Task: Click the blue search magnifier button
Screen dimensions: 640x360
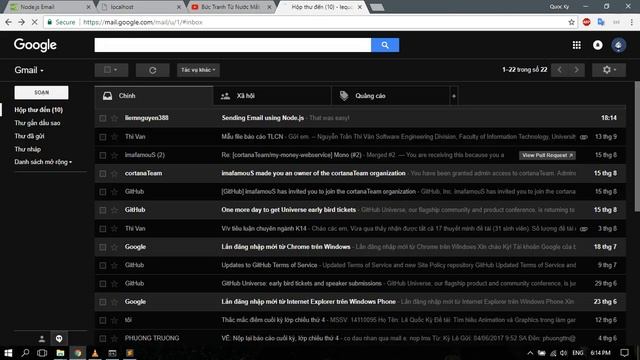Action: tap(385, 45)
